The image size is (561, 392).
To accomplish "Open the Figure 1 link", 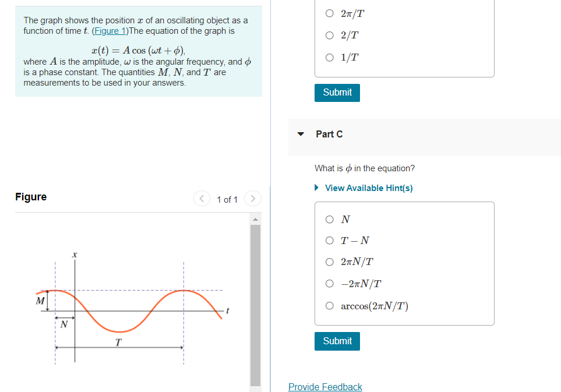I will click(x=110, y=30).
